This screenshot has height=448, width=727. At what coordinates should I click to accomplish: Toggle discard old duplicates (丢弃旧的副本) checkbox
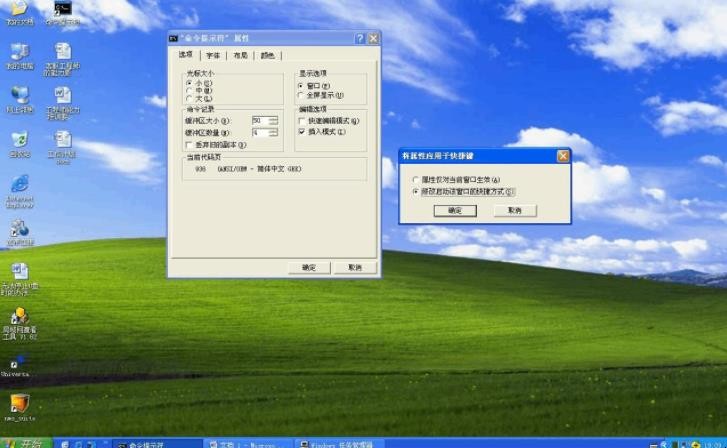(216, 145)
